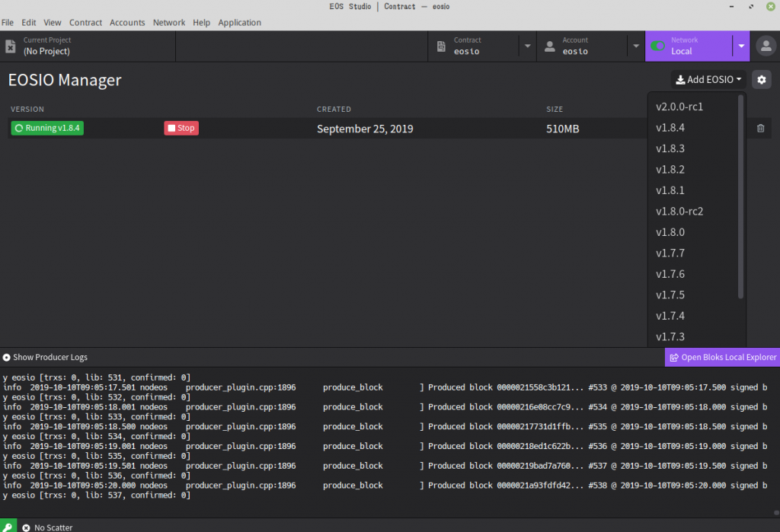Click log line for block #533
The image size is (780, 532).
point(385,387)
